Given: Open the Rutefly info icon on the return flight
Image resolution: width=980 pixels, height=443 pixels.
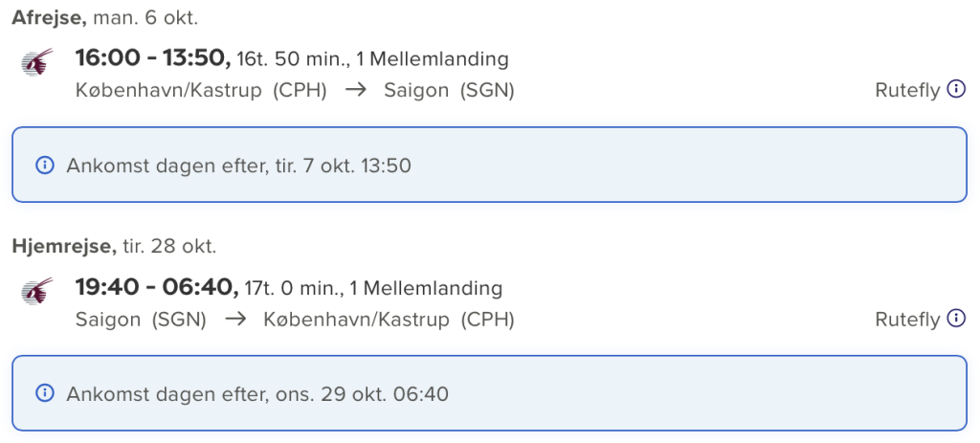Looking at the screenshot, I should [x=956, y=318].
